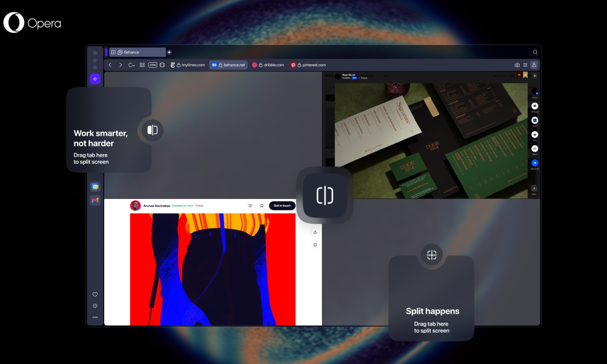Expand the three-dot sidebar menu

coord(95,317)
